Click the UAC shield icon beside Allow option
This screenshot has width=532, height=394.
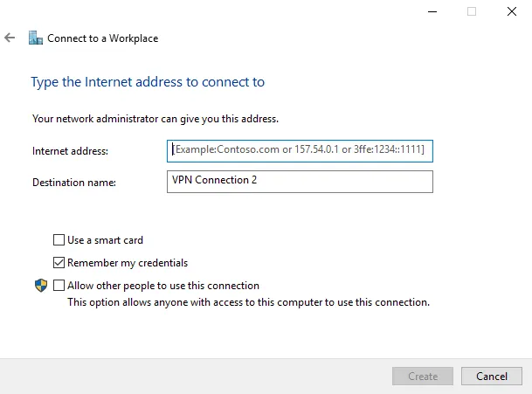(x=40, y=286)
